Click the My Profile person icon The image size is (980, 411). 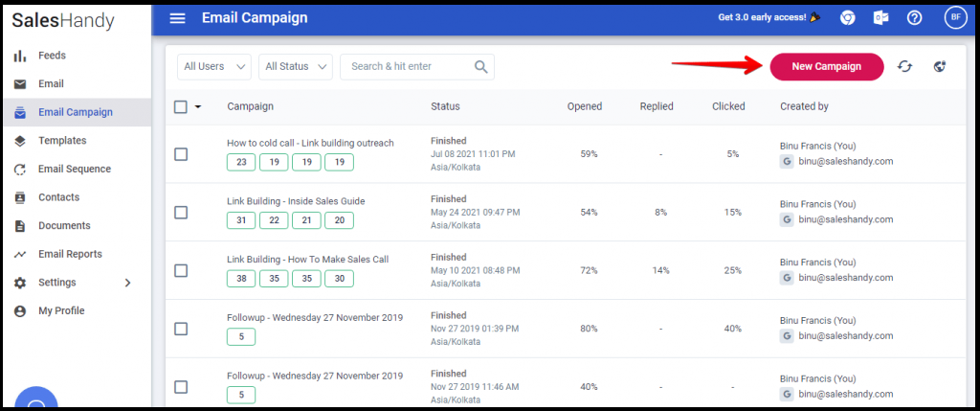click(20, 311)
